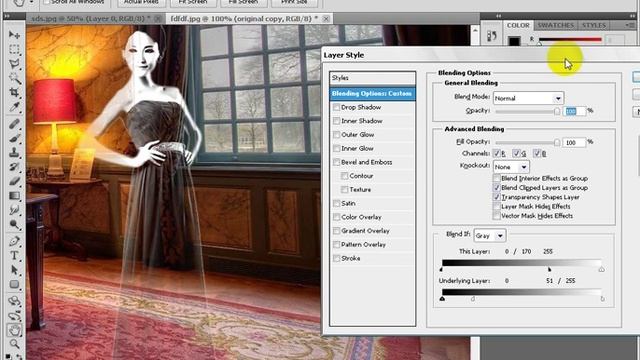Screen dimensions: 640x360
Task: Click the foreground color swatch in Color panel
Action: 514,40
